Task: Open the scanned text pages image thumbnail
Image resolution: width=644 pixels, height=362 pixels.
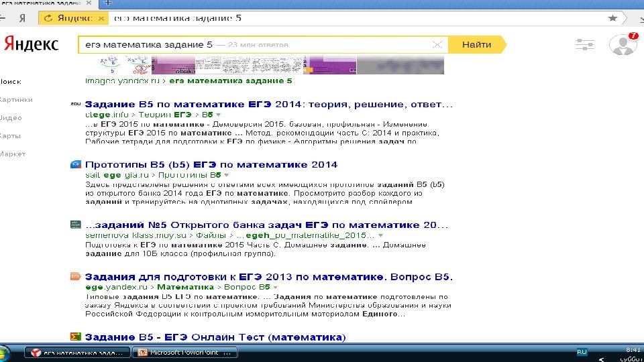Action: pyautogui.click(x=250, y=65)
